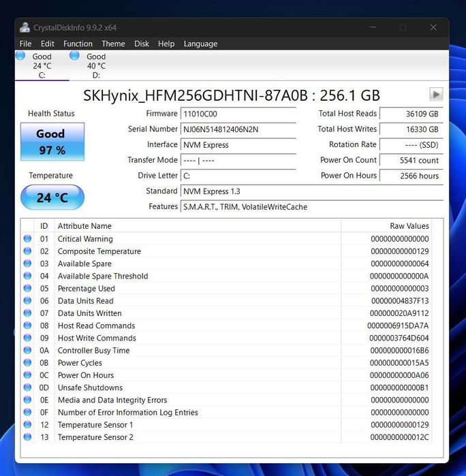466x476 pixels.
Task: Click the Firmware field 11010C00
Action: click(x=238, y=114)
